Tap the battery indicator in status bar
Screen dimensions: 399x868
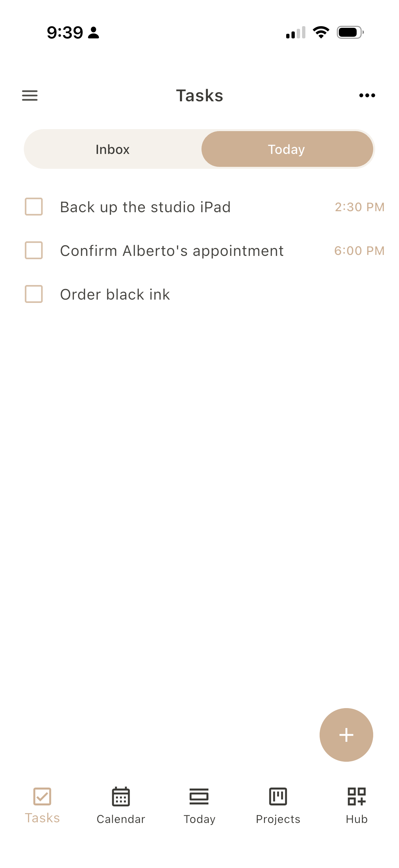point(350,32)
